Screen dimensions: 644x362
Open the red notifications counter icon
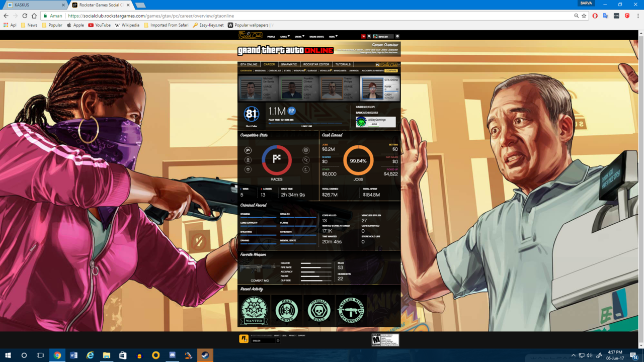(x=363, y=36)
